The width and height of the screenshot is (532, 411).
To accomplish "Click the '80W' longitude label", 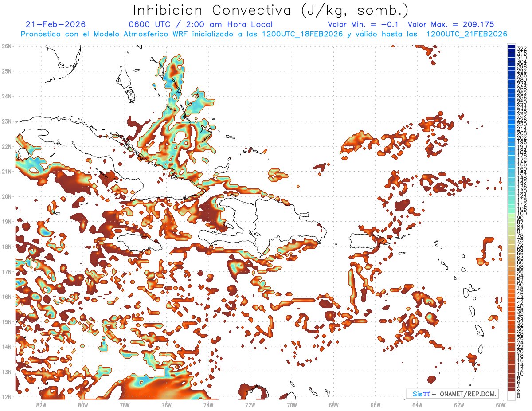I will click(x=83, y=405).
